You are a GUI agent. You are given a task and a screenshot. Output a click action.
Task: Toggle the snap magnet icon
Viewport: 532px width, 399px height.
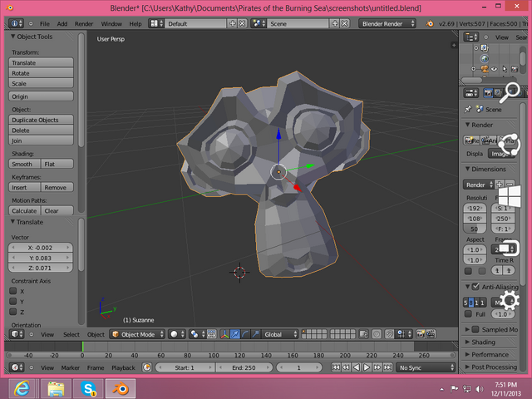point(389,334)
